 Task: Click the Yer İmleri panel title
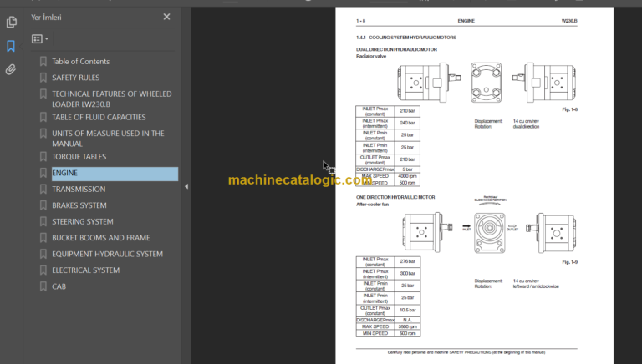coord(46,18)
